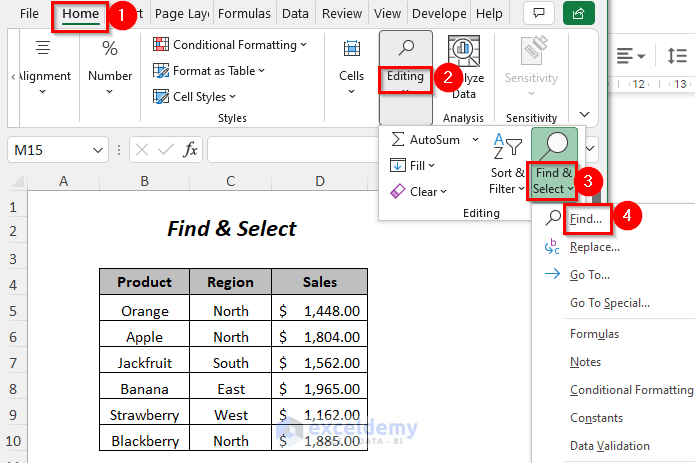Open the Analyze Data tool
695x463 pixels.
(x=463, y=68)
